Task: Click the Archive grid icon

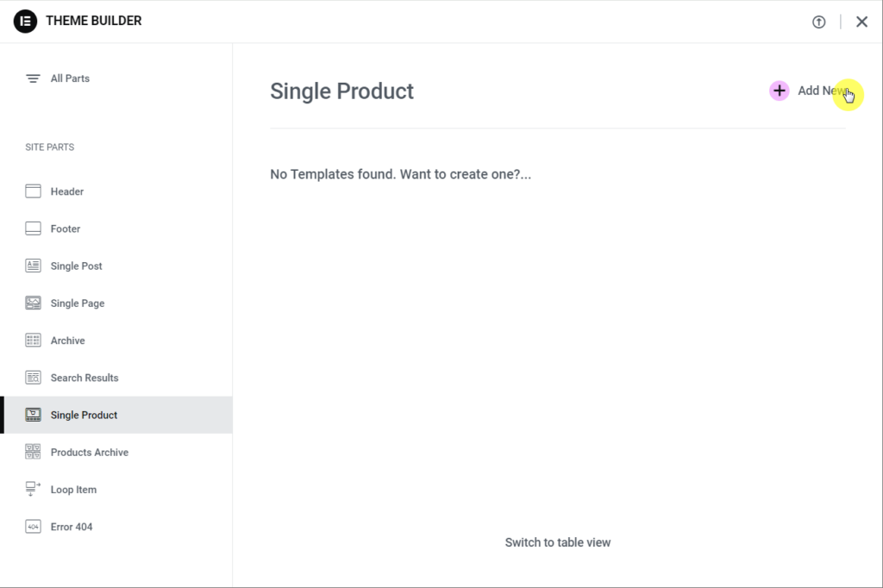Action: coord(34,341)
